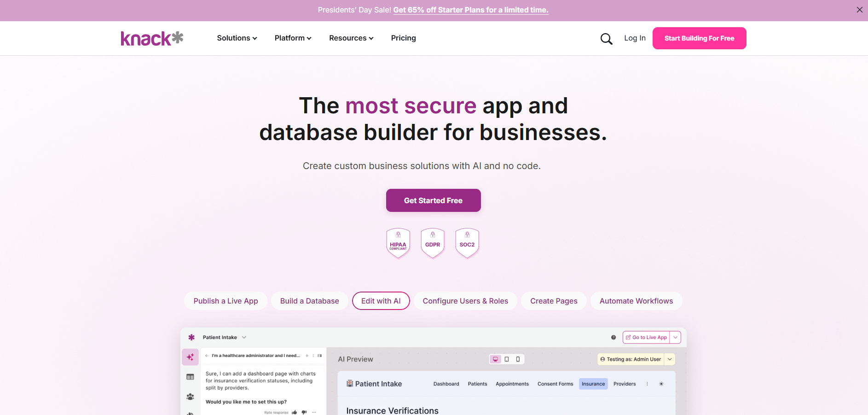The width and height of the screenshot is (868, 415).
Task: Select the Publish a Live App tab
Action: [x=226, y=301]
